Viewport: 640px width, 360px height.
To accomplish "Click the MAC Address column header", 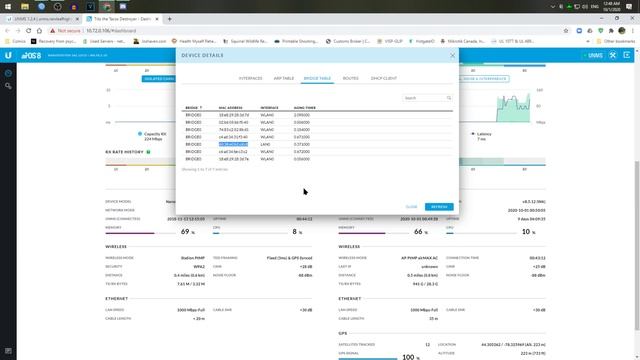I will pyautogui.click(x=231, y=108).
